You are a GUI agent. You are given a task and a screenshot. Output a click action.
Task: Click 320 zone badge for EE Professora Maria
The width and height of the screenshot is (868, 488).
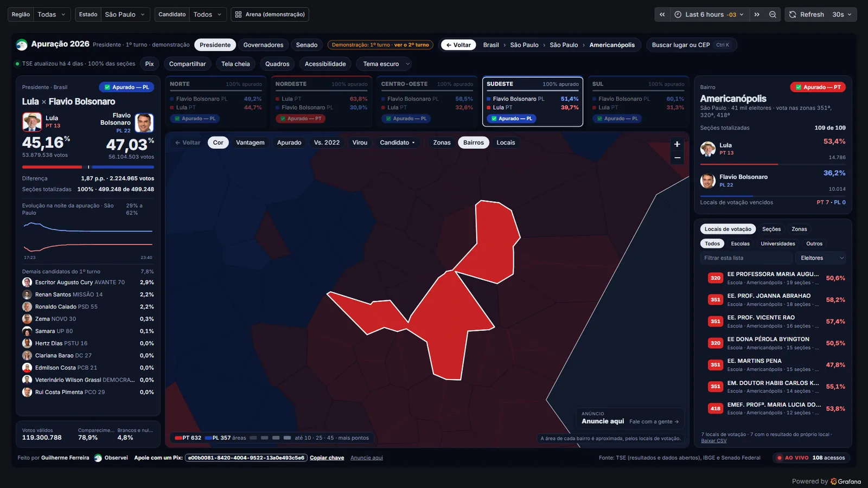point(716,278)
